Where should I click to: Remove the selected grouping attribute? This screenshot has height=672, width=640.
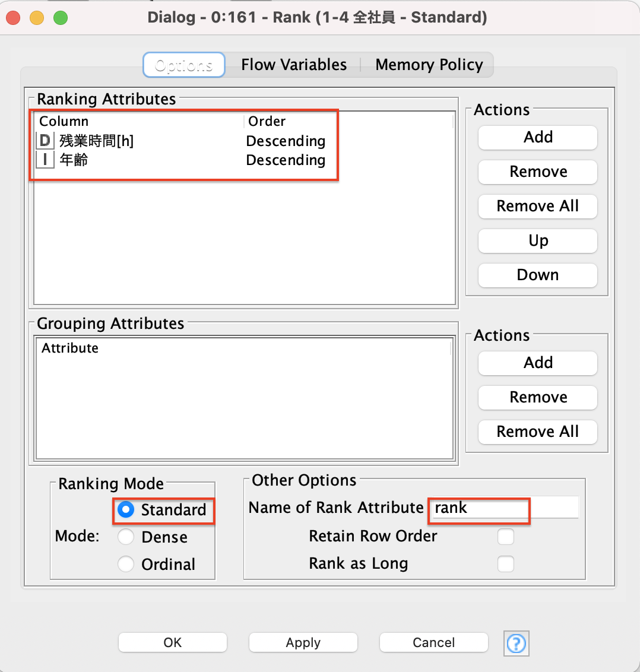coord(538,397)
